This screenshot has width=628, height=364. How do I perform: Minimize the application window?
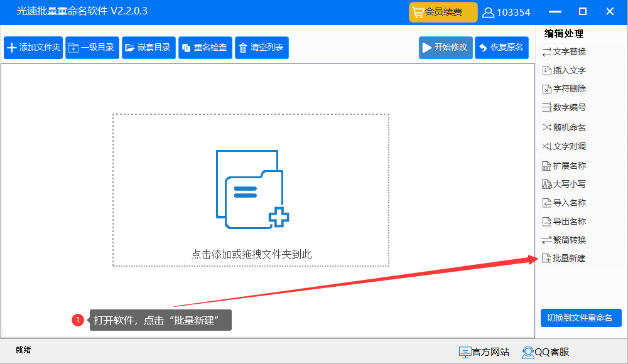point(555,12)
